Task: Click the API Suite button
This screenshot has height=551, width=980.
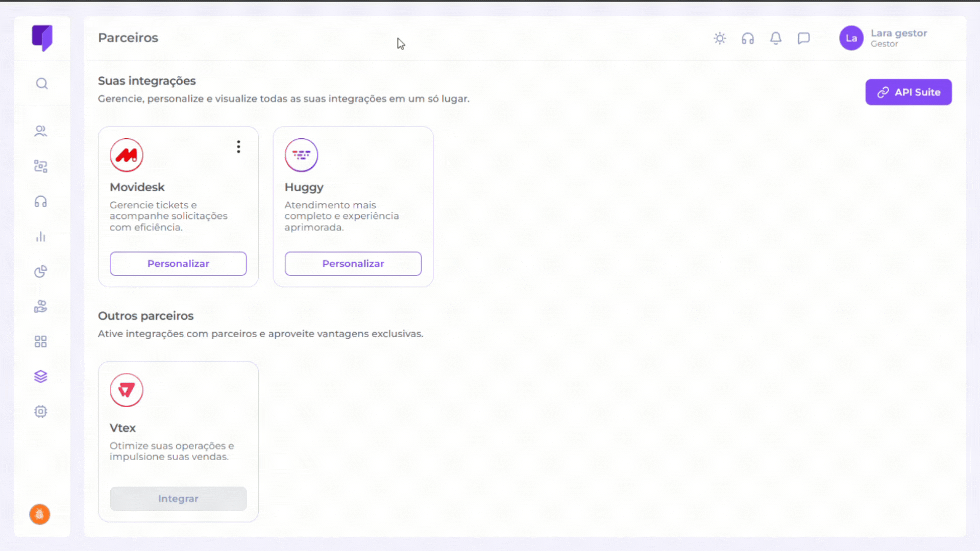Action: pos(909,92)
